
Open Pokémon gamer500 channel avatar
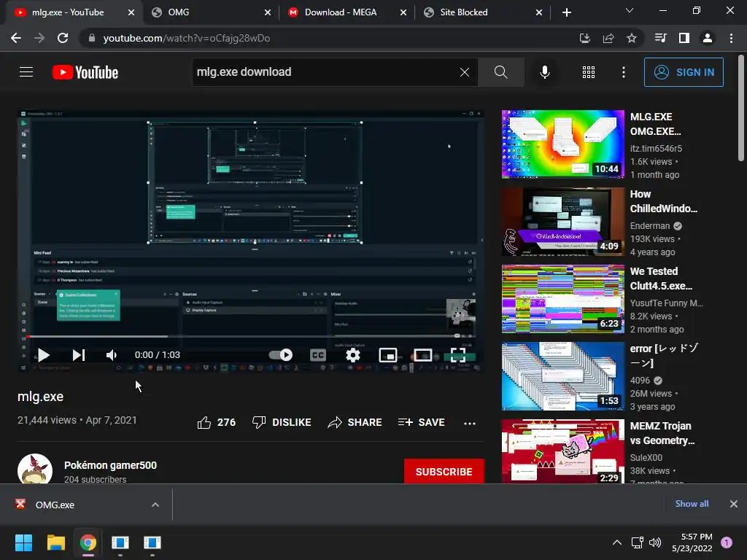point(35,470)
